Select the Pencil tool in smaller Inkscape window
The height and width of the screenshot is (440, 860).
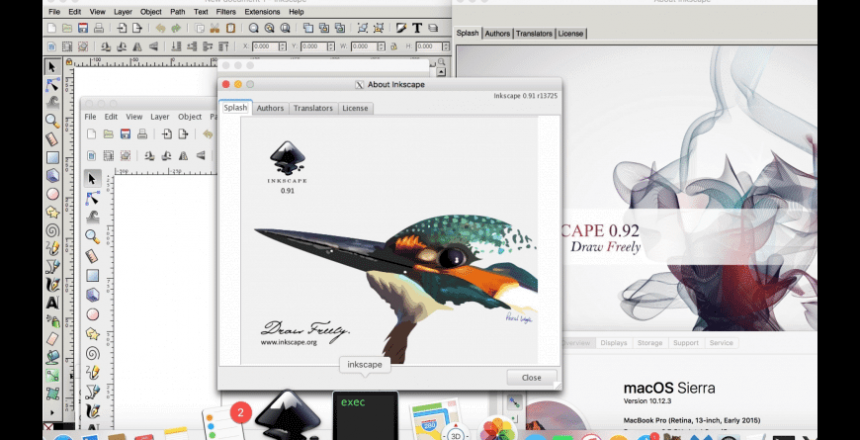point(92,373)
